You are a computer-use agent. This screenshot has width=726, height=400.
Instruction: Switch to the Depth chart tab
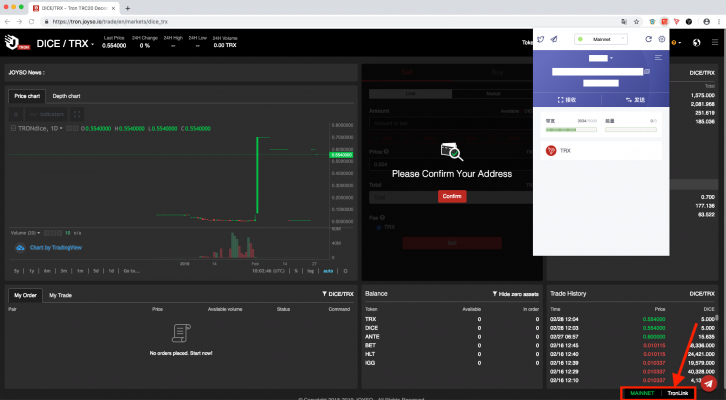(66, 96)
